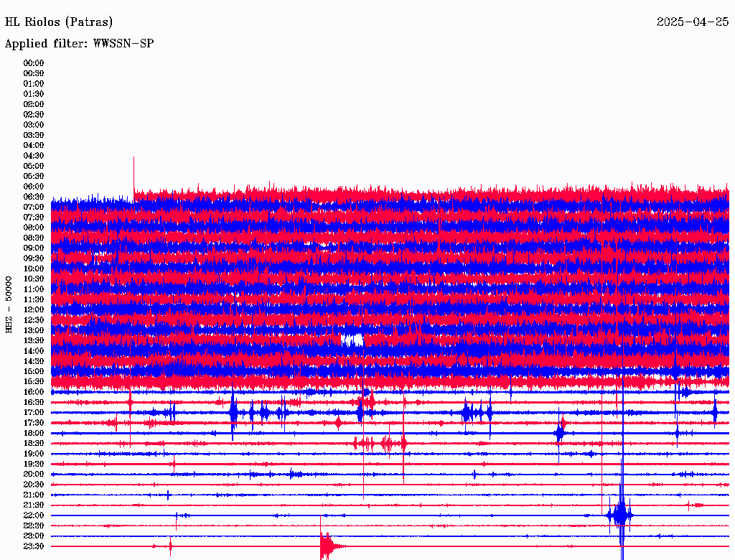The height and width of the screenshot is (560, 735).
Task: Click the 18:00 time label
Action: click(x=34, y=434)
